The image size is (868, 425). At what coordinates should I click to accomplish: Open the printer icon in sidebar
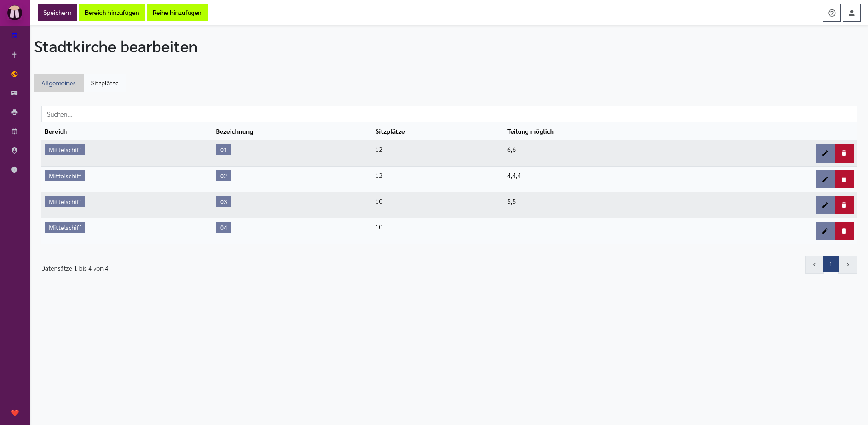pyautogui.click(x=14, y=112)
